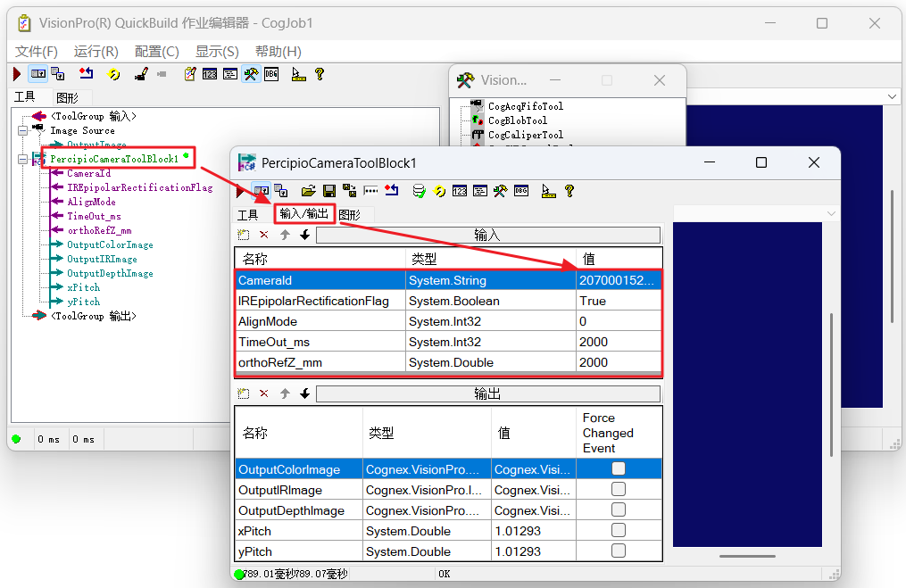Collapse the Image Source tree node

tap(22, 130)
